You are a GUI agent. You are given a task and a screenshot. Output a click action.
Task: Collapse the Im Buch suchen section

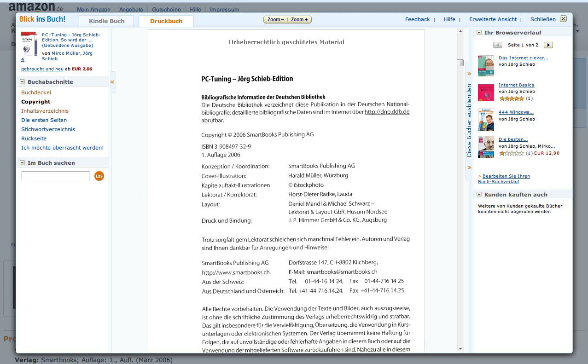click(x=22, y=163)
